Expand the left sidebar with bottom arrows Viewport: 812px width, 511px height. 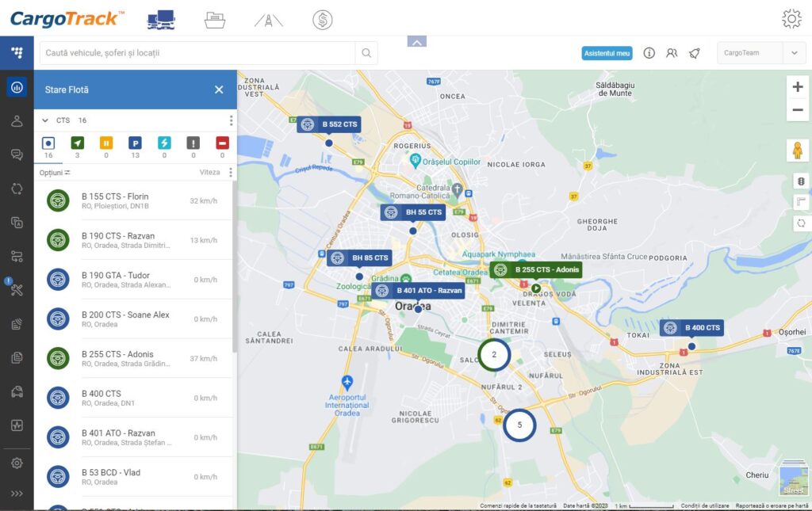17,494
